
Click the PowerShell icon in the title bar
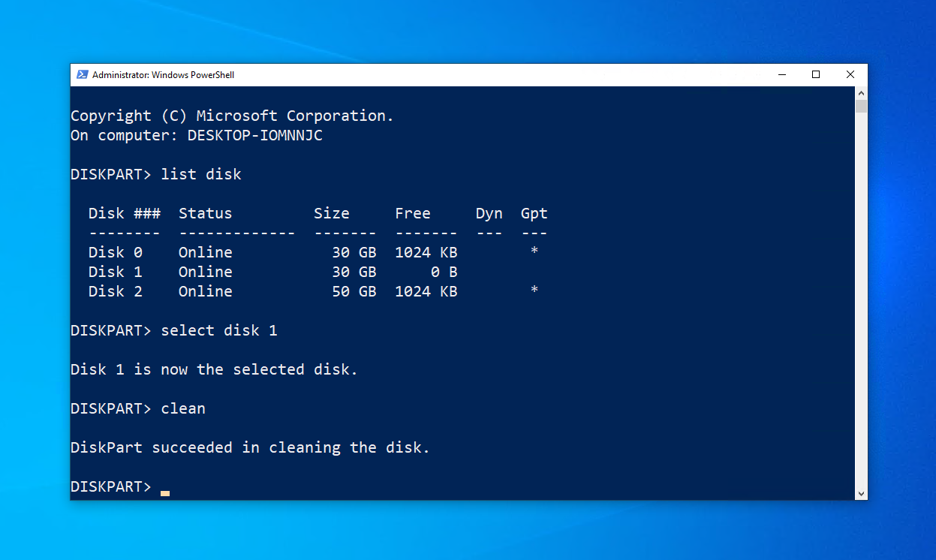pyautogui.click(x=83, y=75)
